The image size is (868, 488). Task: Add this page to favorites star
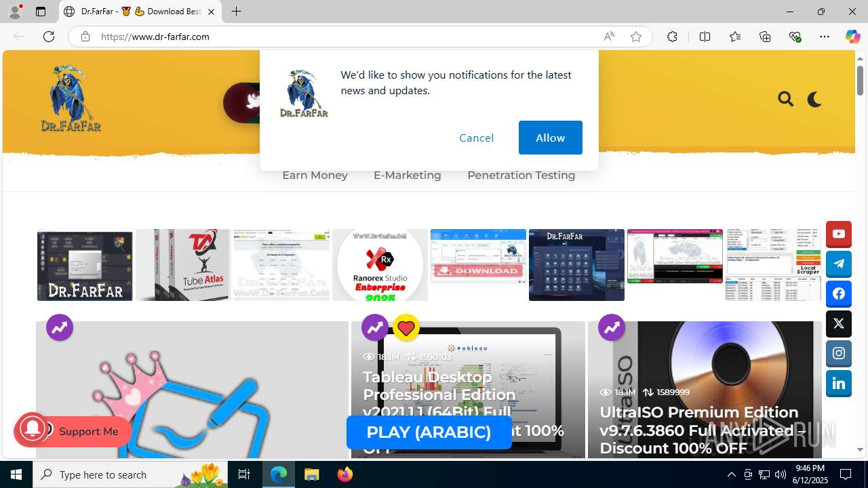coord(636,37)
